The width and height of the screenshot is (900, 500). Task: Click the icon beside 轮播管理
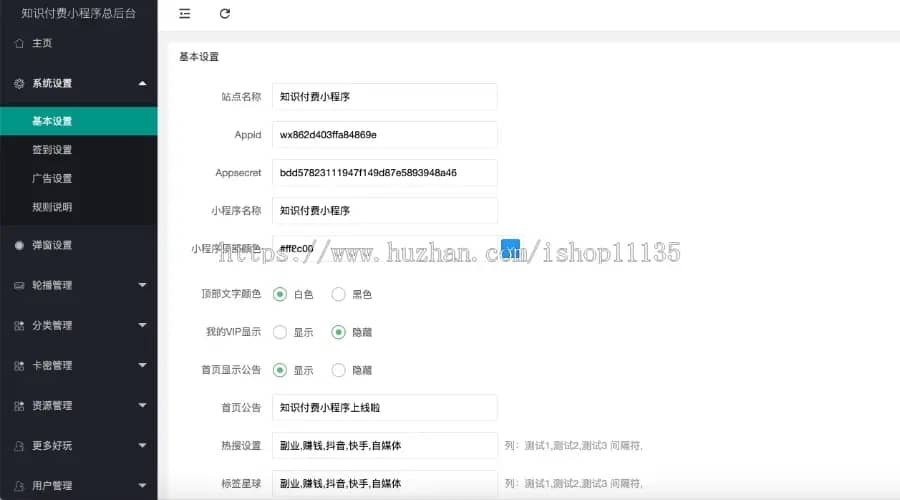coord(19,285)
